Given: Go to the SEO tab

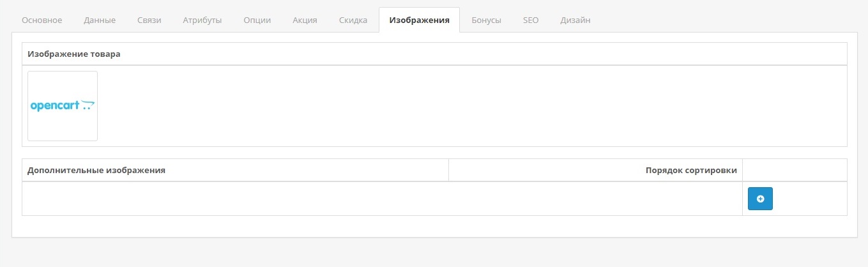Looking at the screenshot, I should coord(530,20).
